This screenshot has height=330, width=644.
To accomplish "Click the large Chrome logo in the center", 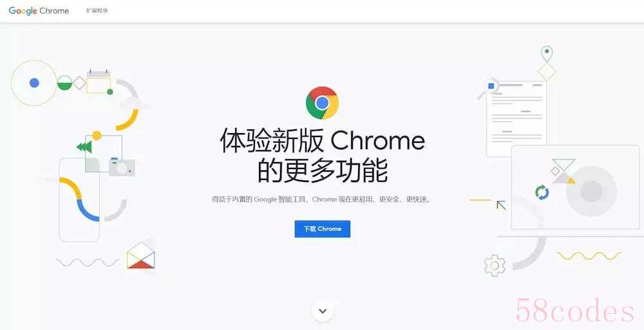I will (323, 103).
